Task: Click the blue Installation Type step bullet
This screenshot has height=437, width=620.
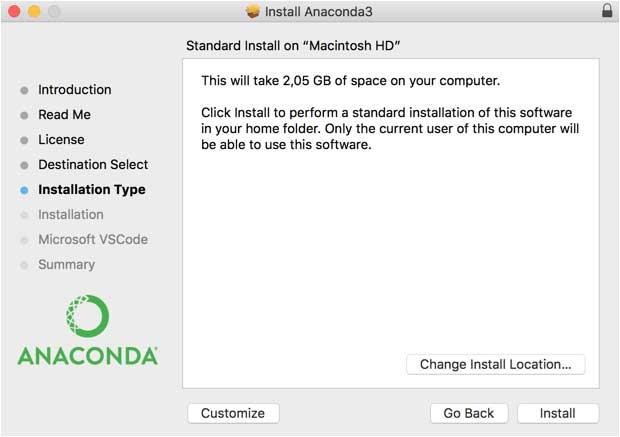Action: [x=24, y=190]
